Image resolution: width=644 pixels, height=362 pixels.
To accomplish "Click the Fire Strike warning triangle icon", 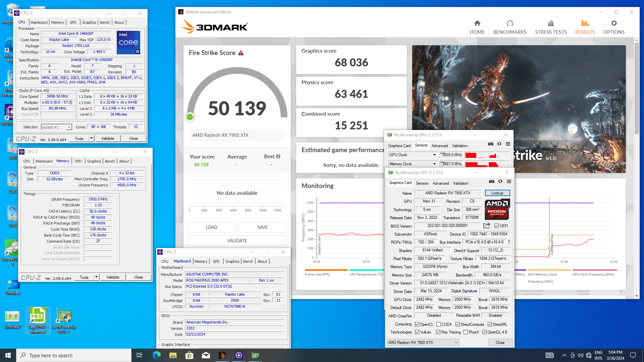I will point(241,53).
